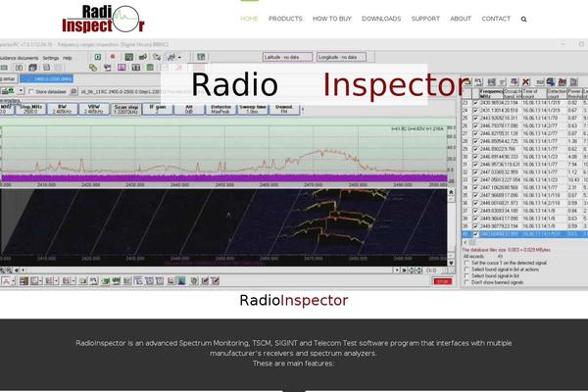
Task: Click the waterfall scroll-up arrow
Action: click(x=451, y=192)
